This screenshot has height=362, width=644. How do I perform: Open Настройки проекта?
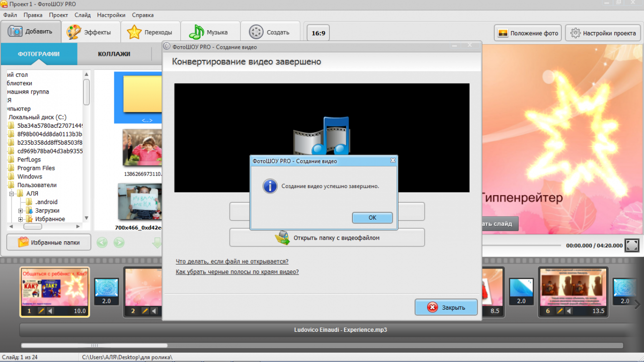(x=604, y=33)
